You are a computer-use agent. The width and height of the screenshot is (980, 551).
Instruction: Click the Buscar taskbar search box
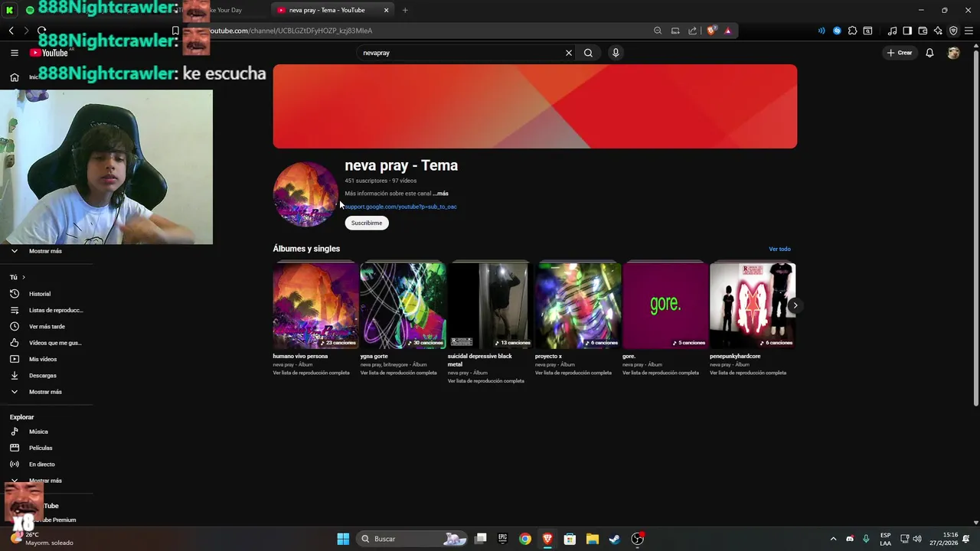click(x=413, y=539)
